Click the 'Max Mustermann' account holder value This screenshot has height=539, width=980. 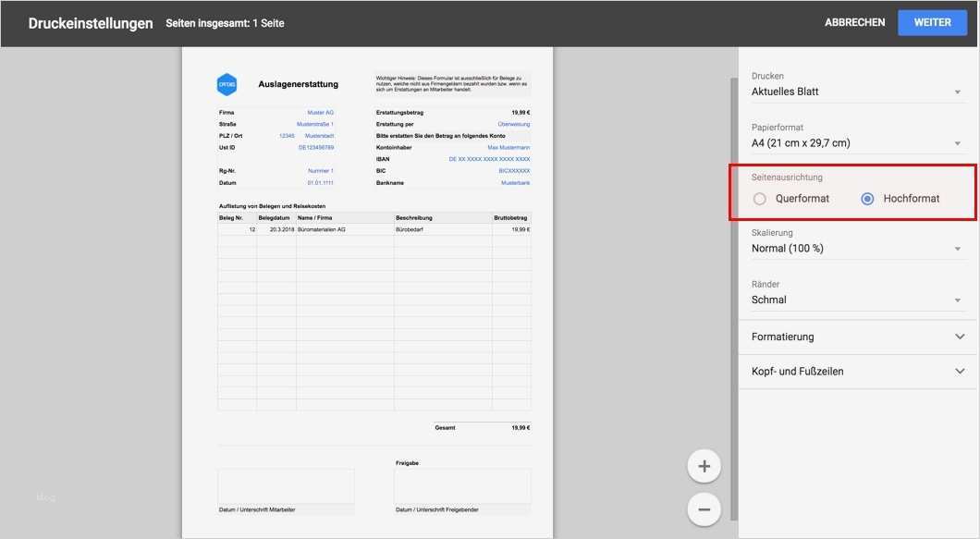[x=508, y=148]
